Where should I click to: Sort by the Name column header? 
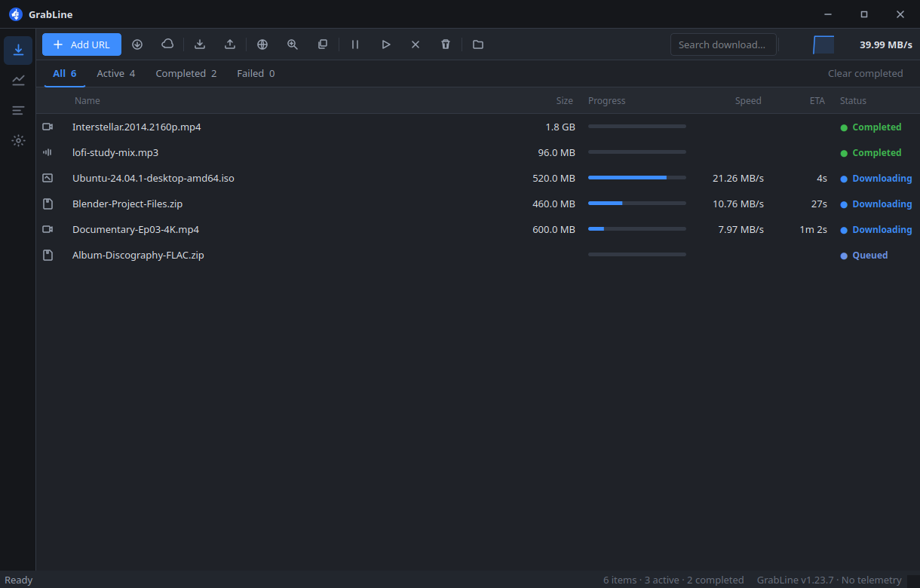click(87, 101)
